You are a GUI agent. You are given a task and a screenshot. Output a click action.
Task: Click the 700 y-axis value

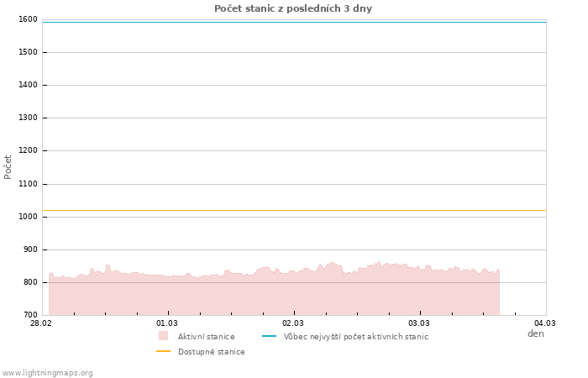[x=29, y=315]
